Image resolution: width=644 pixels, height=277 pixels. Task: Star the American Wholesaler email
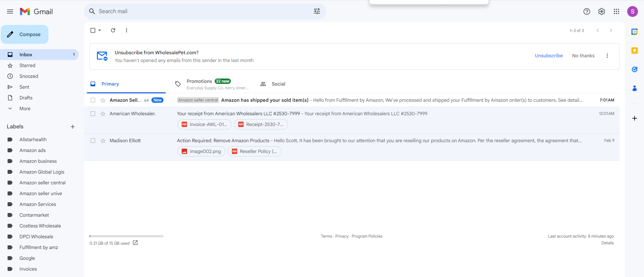pyautogui.click(x=103, y=114)
